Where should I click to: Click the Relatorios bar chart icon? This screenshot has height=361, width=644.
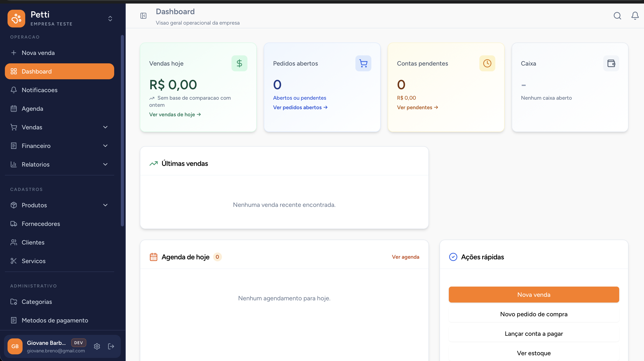14,164
